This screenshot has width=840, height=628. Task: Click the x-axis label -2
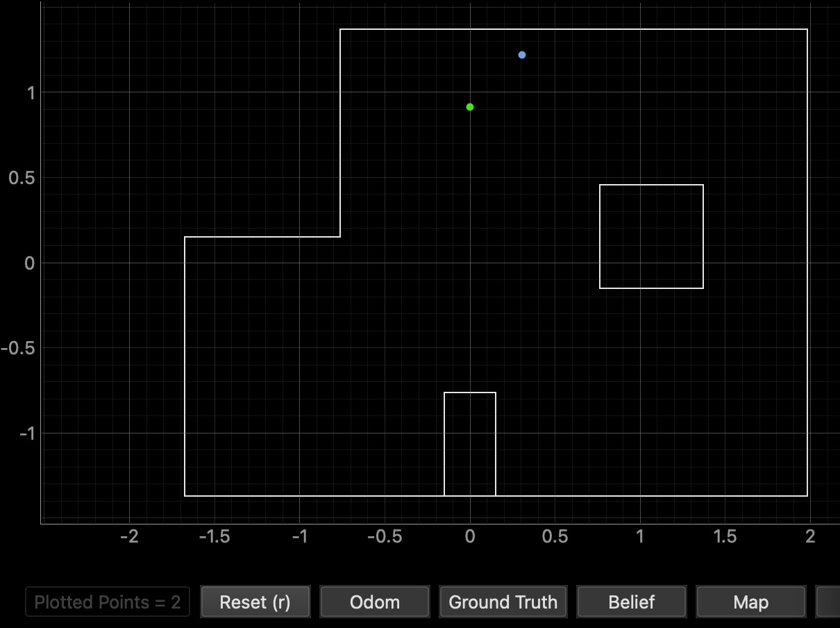coord(129,537)
